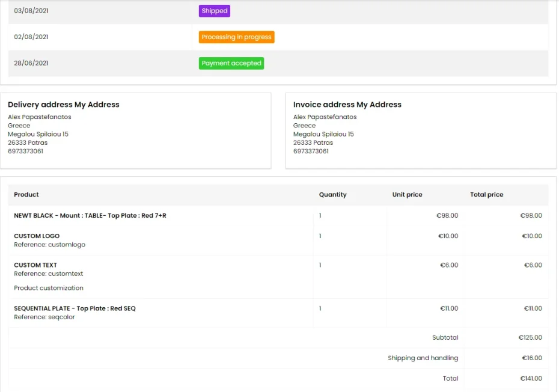Click the NEWT BLACK Mount TABLE product name
Screen dimensions: 559x392
coord(90,215)
